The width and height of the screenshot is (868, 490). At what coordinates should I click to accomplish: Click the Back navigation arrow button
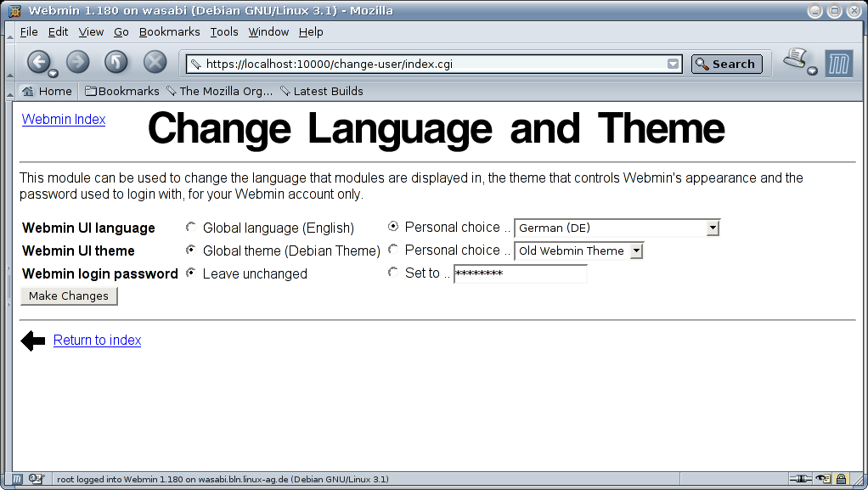[38, 62]
